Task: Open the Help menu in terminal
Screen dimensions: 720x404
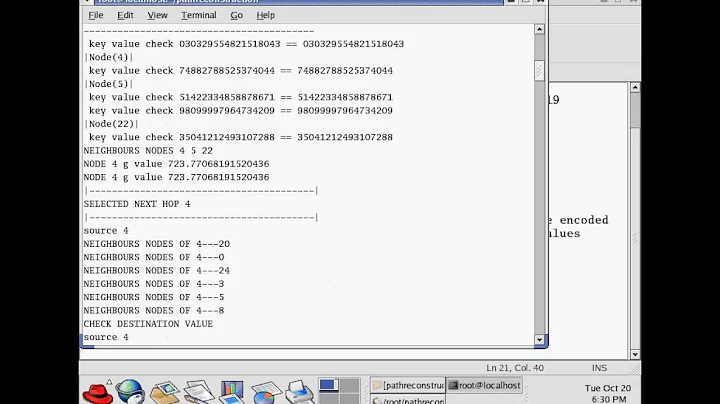Action: point(265,15)
